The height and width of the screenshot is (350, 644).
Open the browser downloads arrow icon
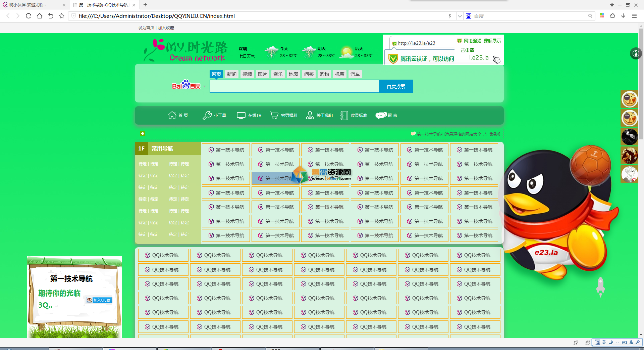tap(623, 16)
